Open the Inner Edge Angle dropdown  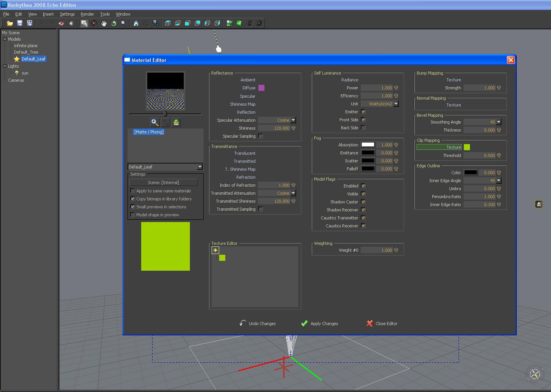499,181
